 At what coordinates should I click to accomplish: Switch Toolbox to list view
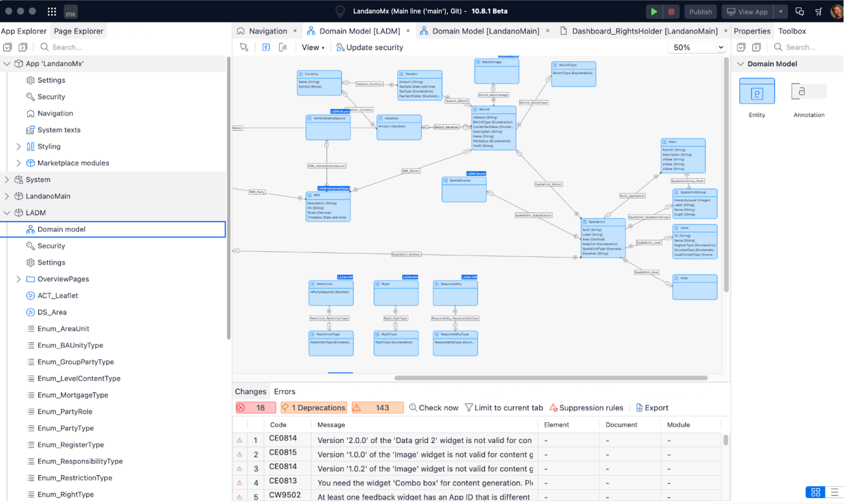pyautogui.click(x=834, y=492)
